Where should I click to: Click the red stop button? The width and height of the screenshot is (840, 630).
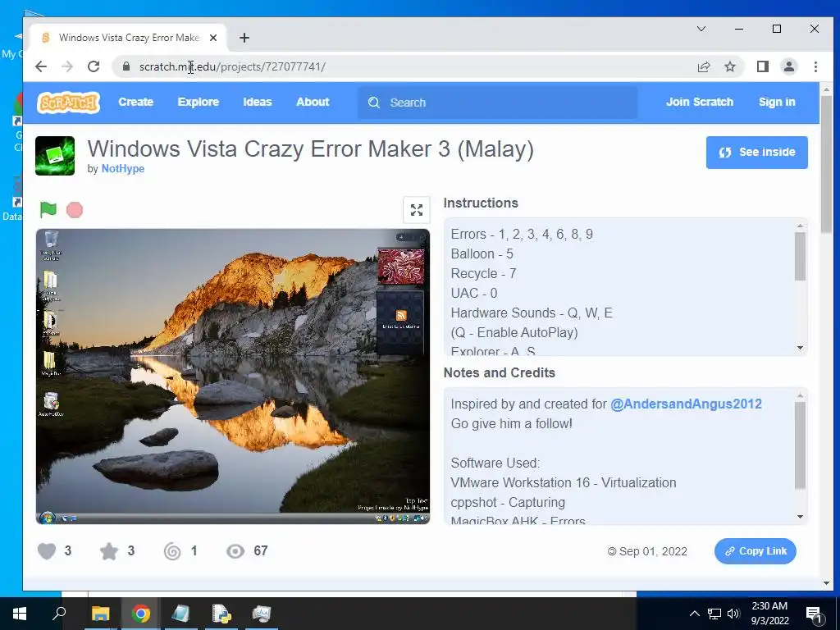pyautogui.click(x=75, y=209)
